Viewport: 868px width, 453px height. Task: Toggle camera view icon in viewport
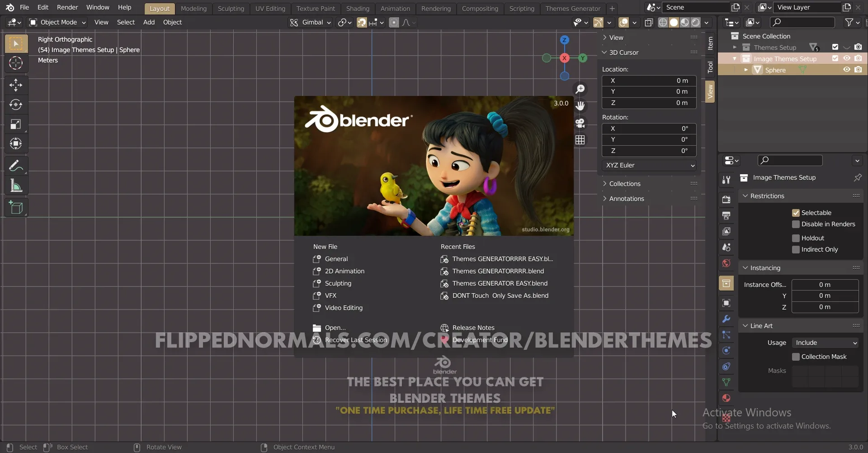(580, 123)
